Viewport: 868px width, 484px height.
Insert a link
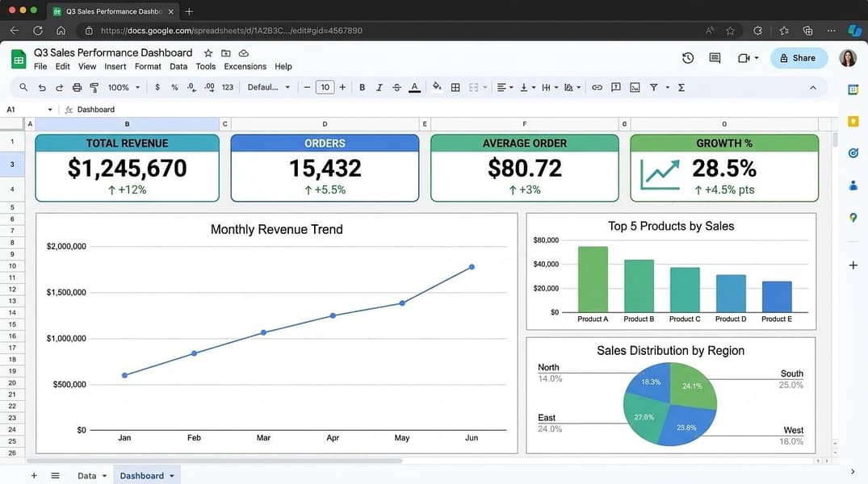coord(597,87)
